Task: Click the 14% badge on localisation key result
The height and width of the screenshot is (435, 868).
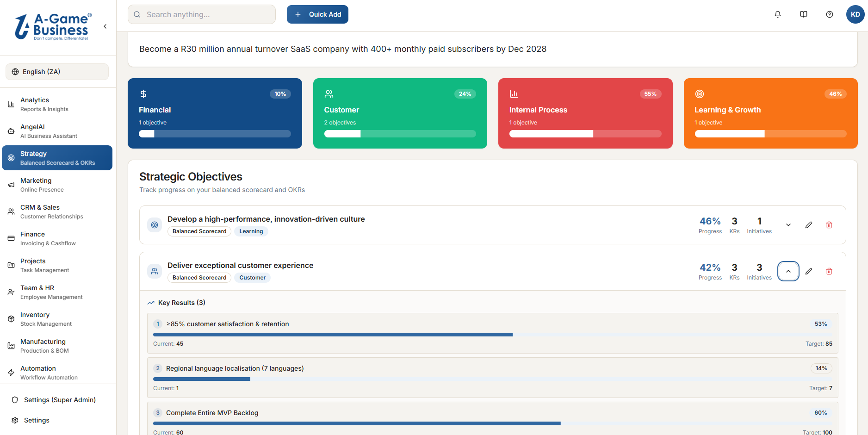Action: tap(821, 368)
